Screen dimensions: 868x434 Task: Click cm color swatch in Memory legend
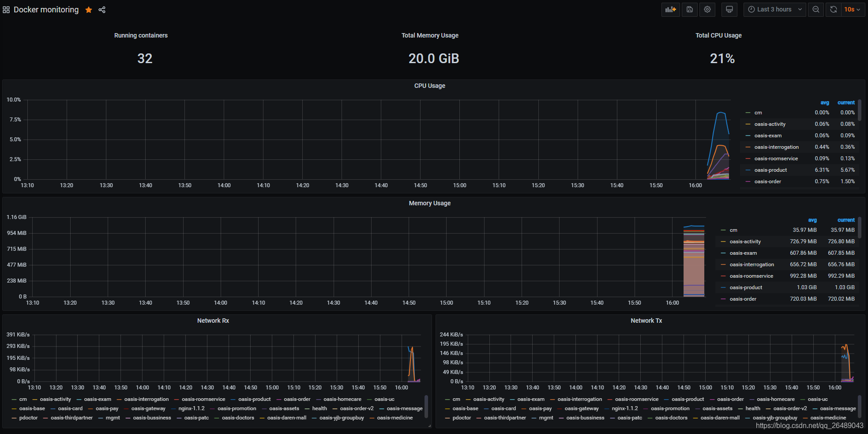coord(723,230)
